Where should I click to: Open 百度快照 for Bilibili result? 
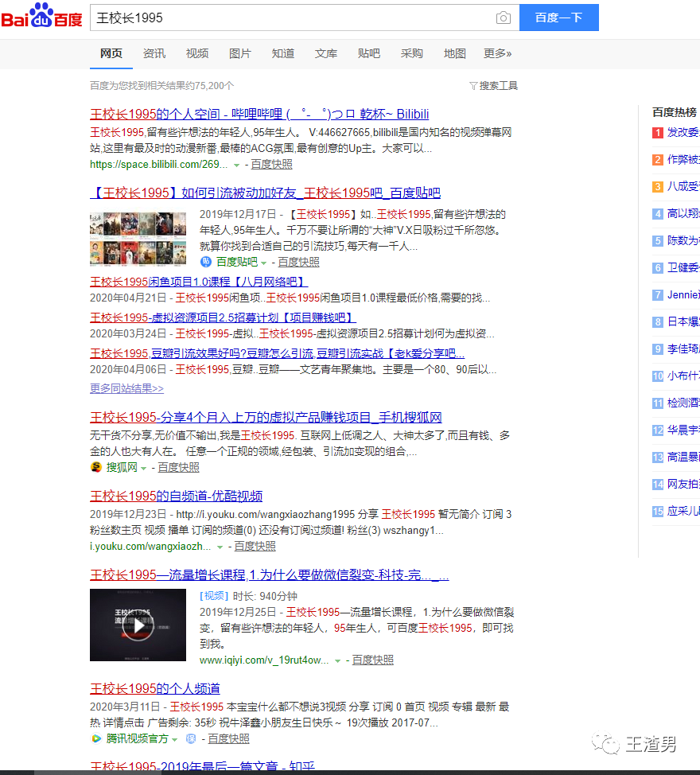[x=272, y=165]
